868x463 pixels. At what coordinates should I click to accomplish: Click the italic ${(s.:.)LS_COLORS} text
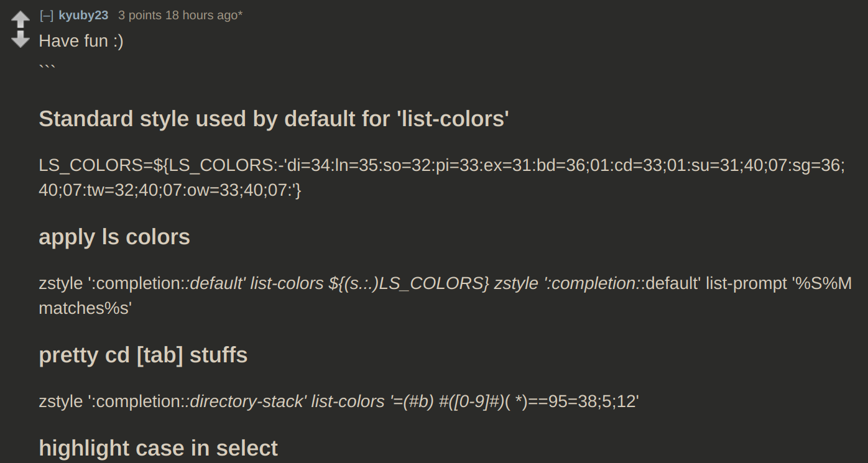click(x=409, y=283)
